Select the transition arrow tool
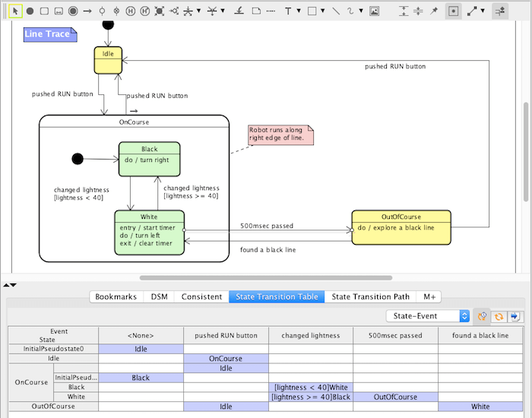Screen dimensions: 532x418 [x=87, y=11]
